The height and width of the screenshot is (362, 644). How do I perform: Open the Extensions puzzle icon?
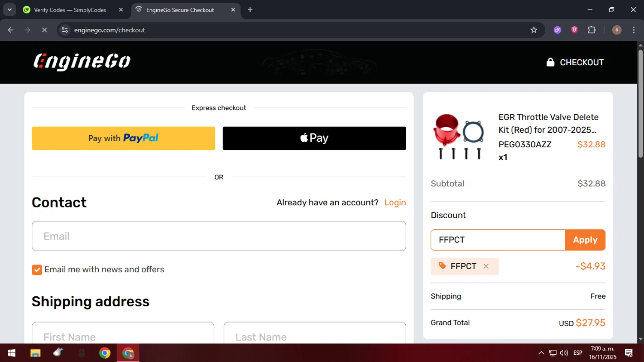point(592,30)
